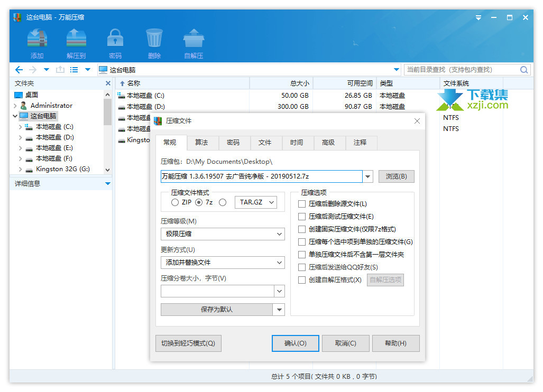
Task: Select Kingston 32G (G:) in folder tree
Action: pyautogui.click(x=63, y=169)
